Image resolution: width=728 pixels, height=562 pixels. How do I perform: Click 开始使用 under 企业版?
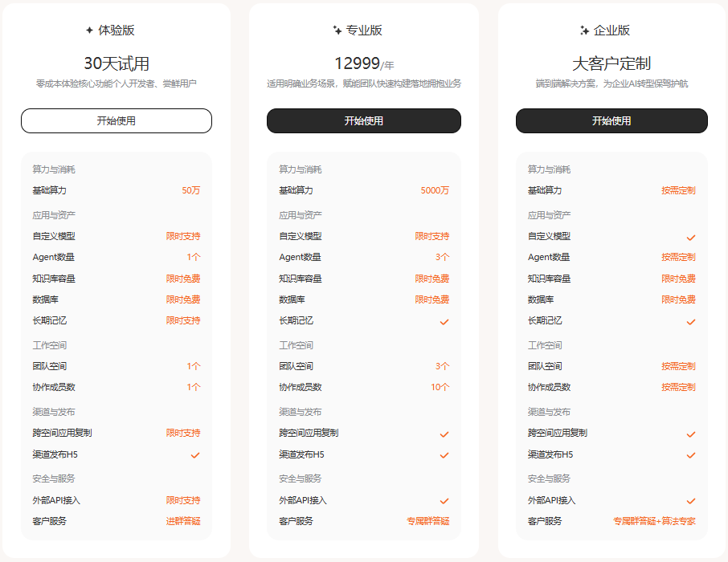(x=612, y=120)
